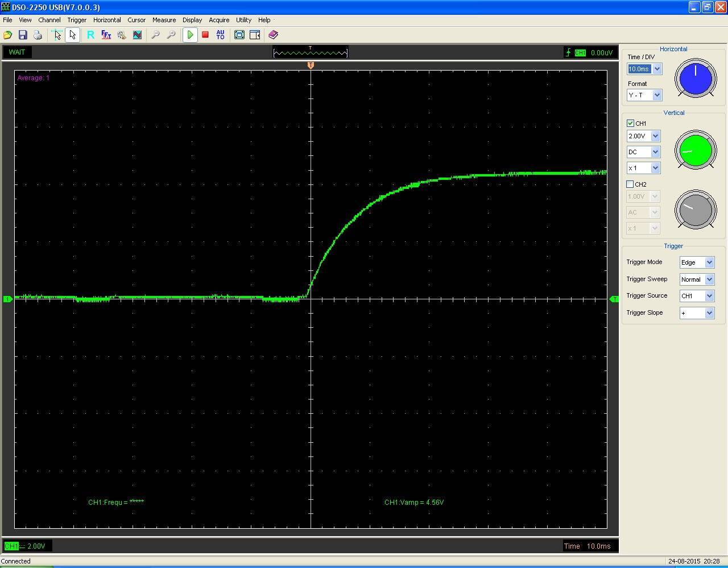Click the green CH1 vertical knob

point(695,150)
